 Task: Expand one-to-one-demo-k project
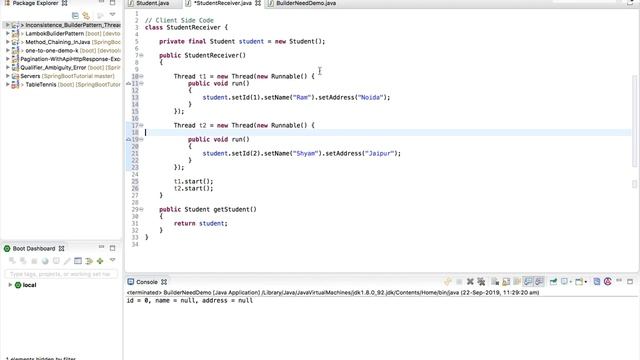[7, 51]
